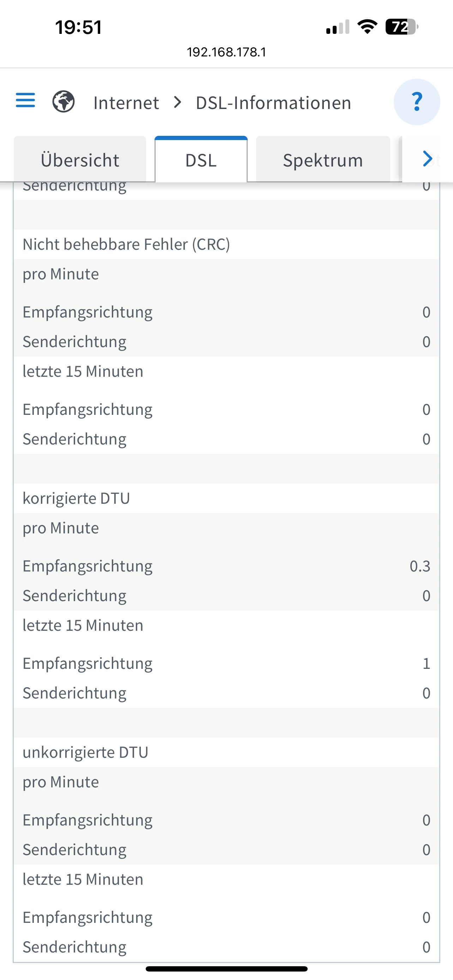Viewport: 453px width, 980px height.
Task: Switch to the Übersicht tab
Action: [80, 160]
